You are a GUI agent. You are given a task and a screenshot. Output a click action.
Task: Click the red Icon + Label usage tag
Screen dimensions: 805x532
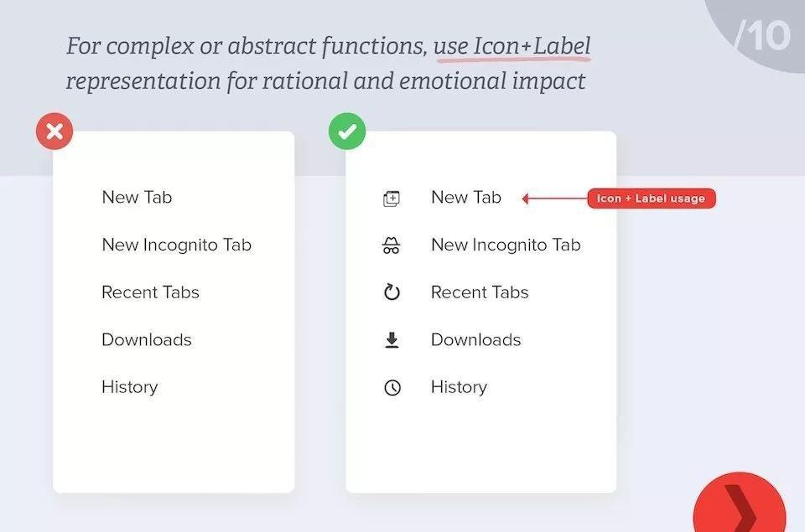[x=651, y=199]
